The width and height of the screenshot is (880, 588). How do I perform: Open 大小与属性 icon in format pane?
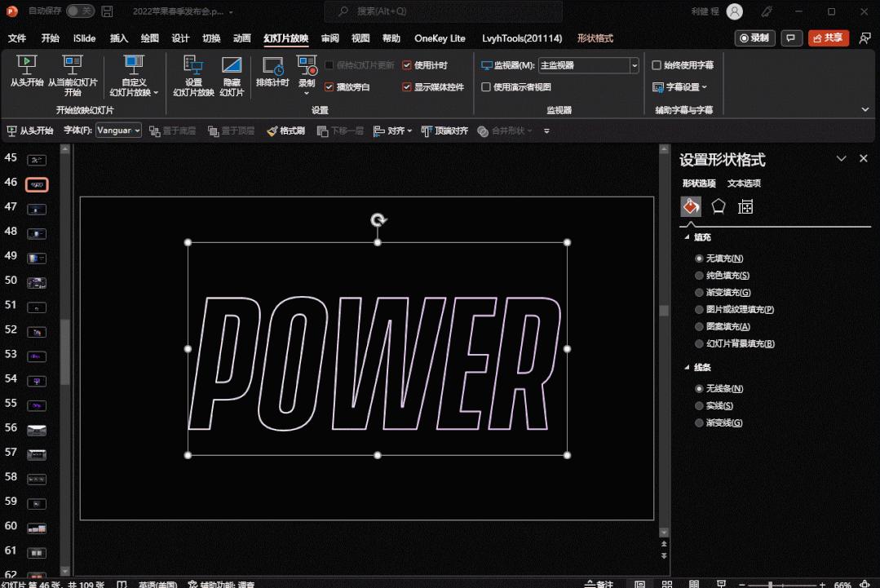pos(745,206)
